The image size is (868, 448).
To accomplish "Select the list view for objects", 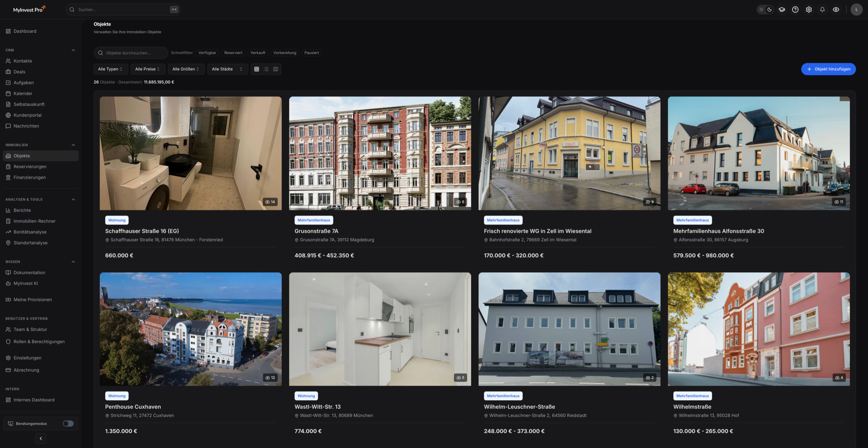I will (x=266, y=69).
